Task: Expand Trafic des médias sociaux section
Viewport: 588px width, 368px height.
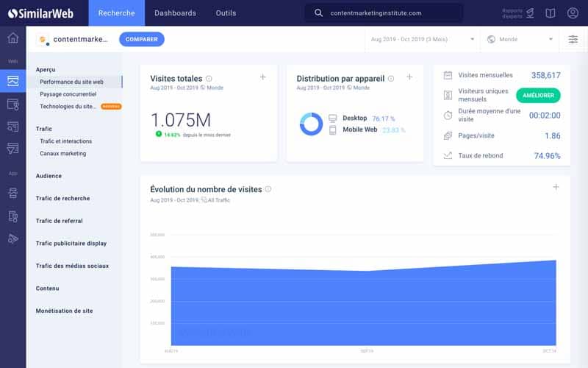Action: 72,266
